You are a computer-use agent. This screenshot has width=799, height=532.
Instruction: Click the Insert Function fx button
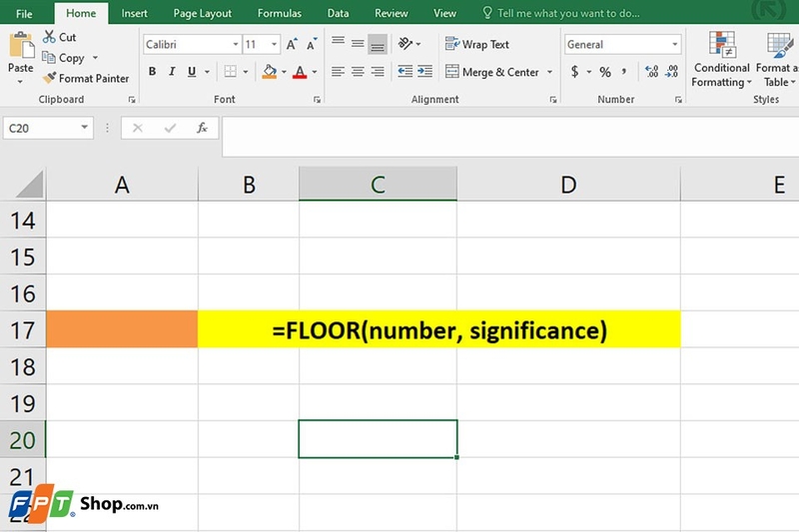[x=202, y=128]
